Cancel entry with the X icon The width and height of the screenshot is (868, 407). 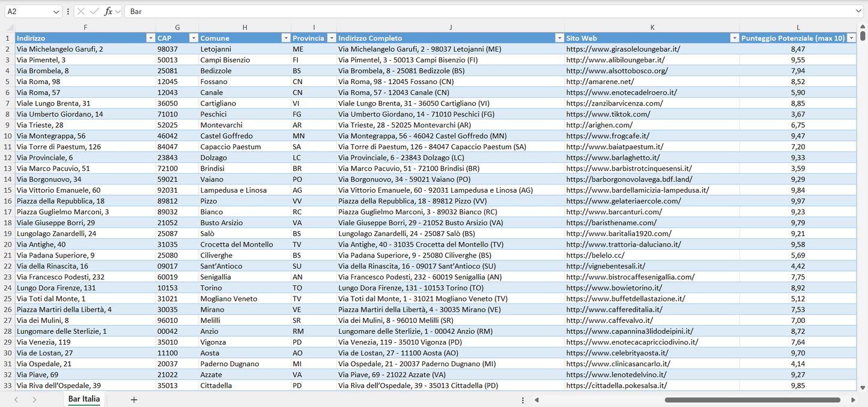80,11
